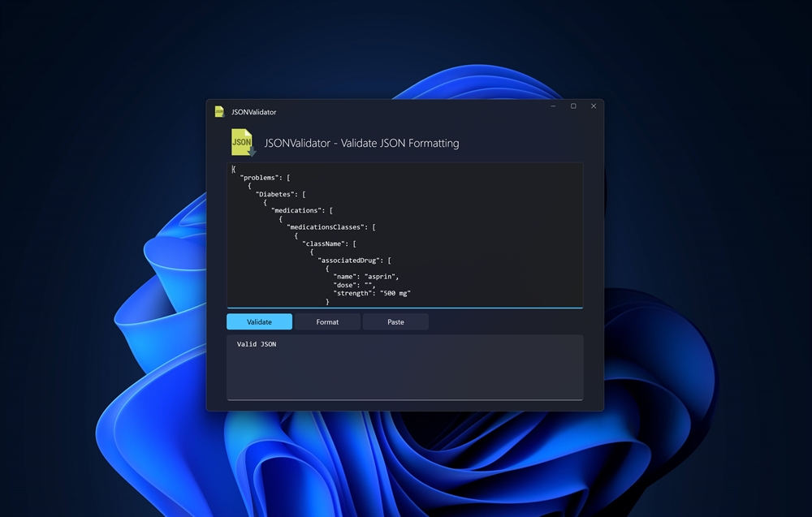
Task: Click the heading "JSONValidator - Validate JSON Formatting"
Action: pyautogui.click(x=361, y=144)
